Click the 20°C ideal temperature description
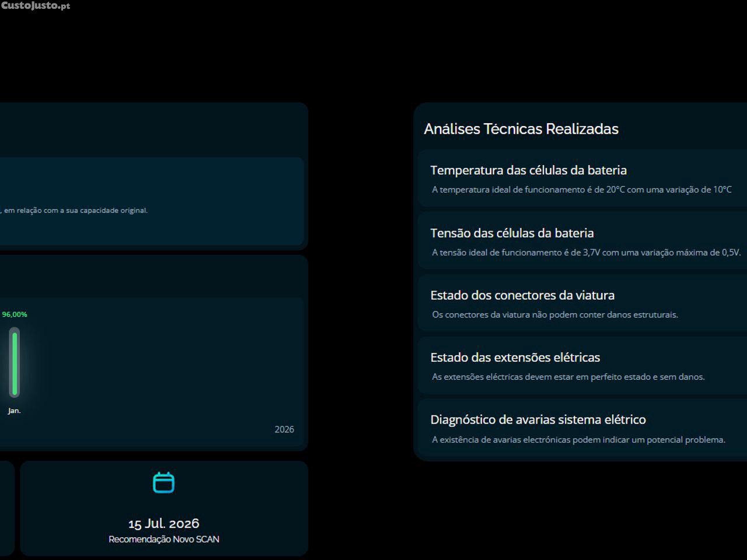This screenshot has width=747, height=560. (x=581, y=190)
